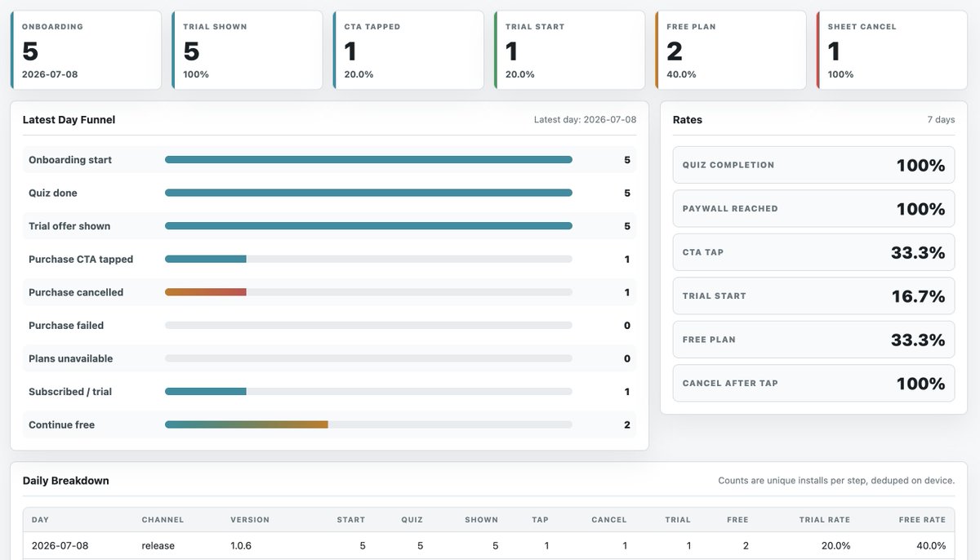Click the 1.0.6 version cell

tap(243, 546)
